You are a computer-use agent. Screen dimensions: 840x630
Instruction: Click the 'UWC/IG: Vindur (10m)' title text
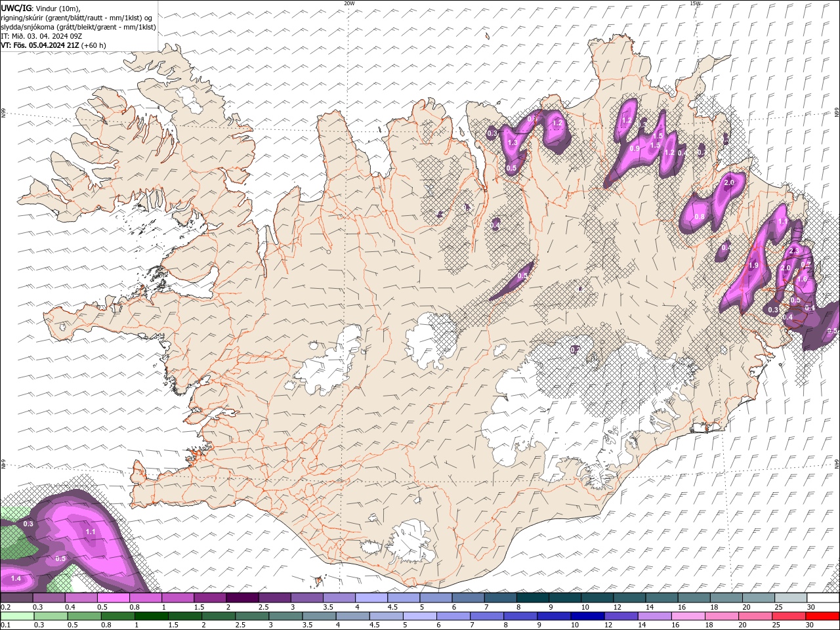(41, 8)
